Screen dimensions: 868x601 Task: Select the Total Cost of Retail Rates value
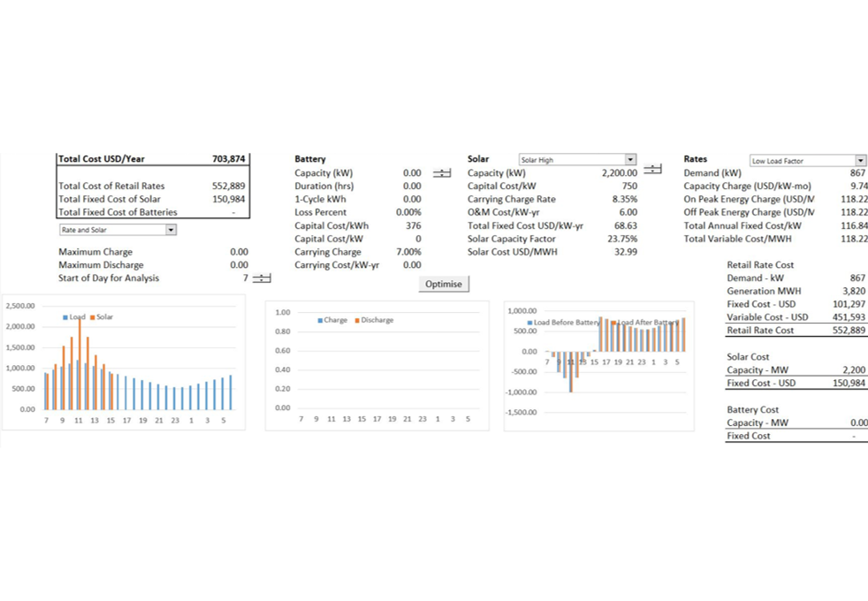point(229,186)
